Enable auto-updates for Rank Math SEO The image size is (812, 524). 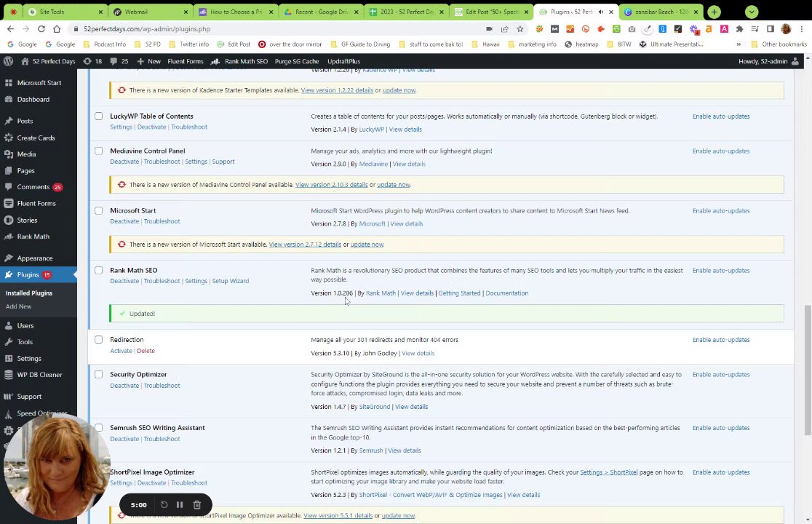(721, 271)
